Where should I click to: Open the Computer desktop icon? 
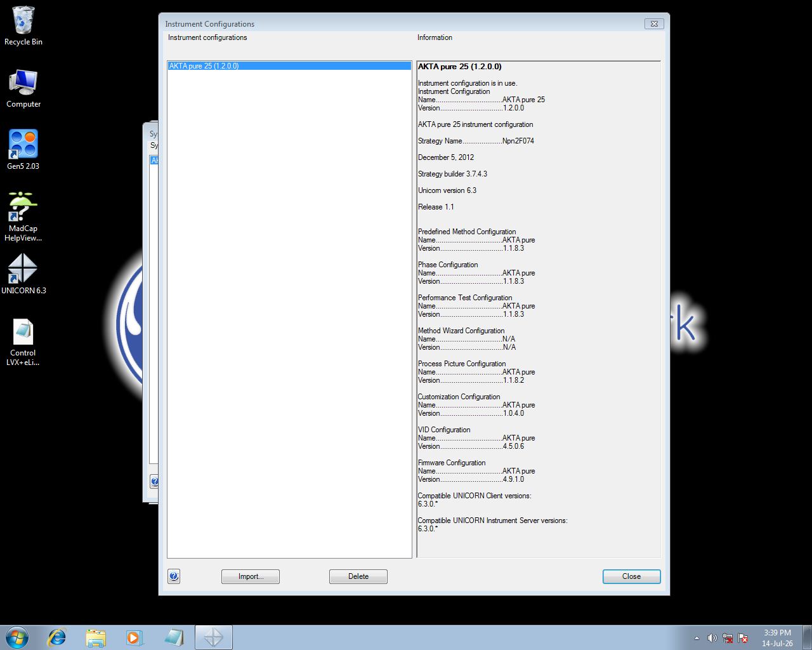[23, 88]
